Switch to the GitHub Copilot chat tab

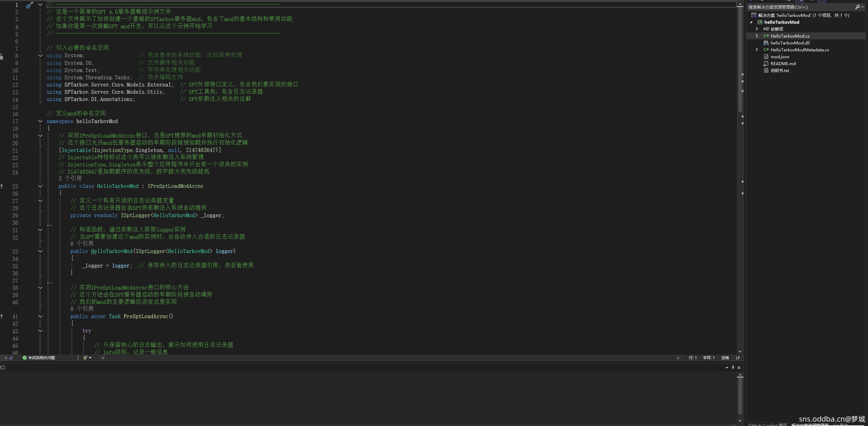click(x=768, y=424)
